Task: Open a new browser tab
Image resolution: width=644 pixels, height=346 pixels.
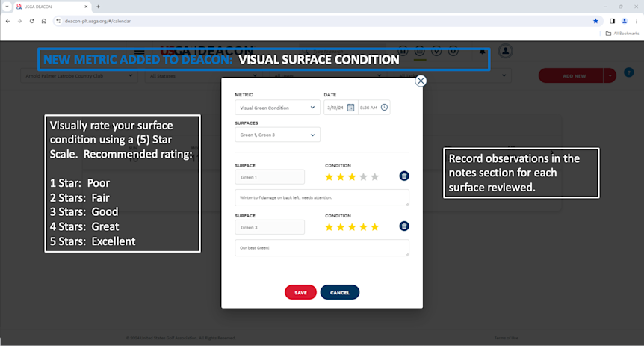Action: click(98, 7)
